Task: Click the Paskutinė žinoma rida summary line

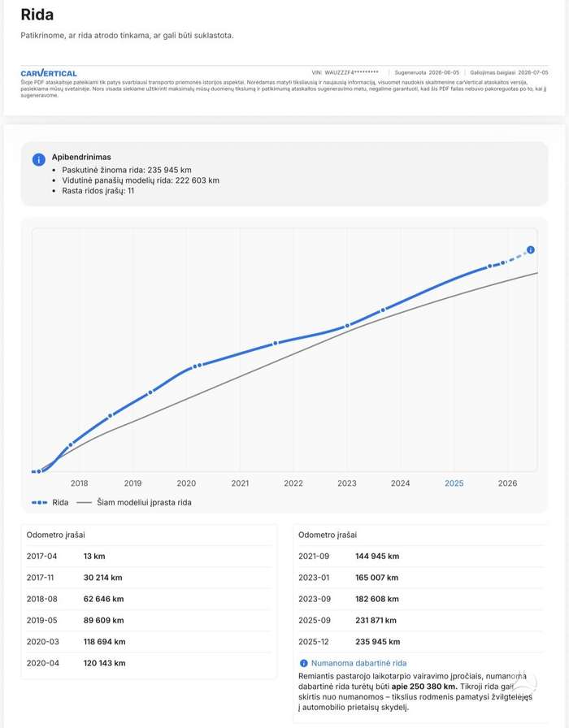Action: tap(127, 170)
